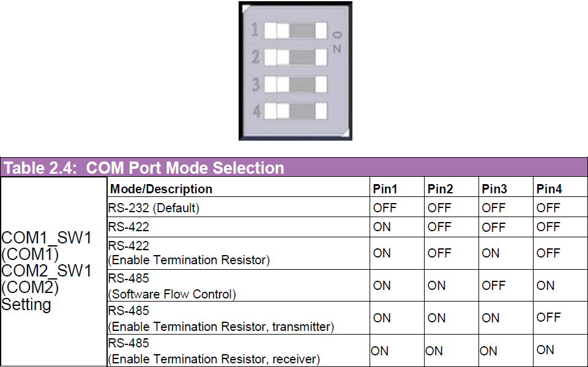Click the RS-485 Software Flow Control label
Image resolution: width=588 pixels, height=367 pixels.
172,286
